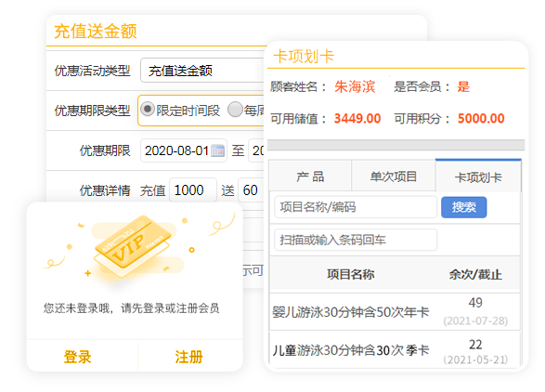Click customer name 朱海滨
This screenshot has width=545, height=392.
point(355,86)
